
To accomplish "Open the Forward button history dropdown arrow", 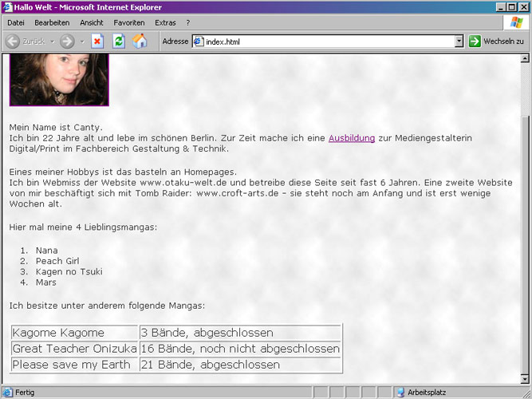I will 82,41.
